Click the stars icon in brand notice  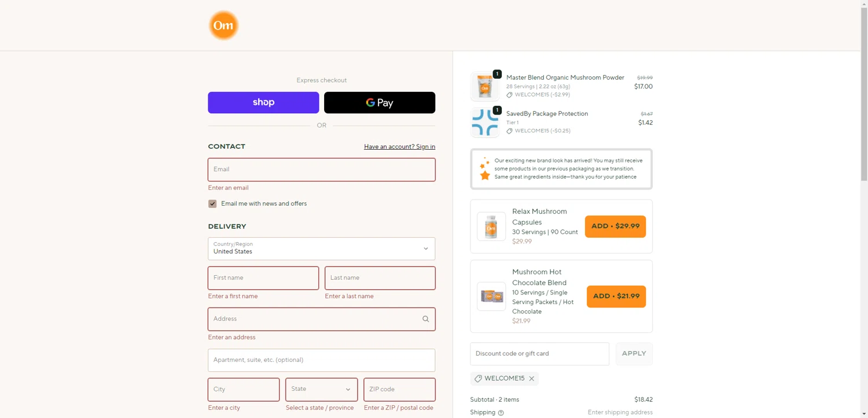pos(485,169)
